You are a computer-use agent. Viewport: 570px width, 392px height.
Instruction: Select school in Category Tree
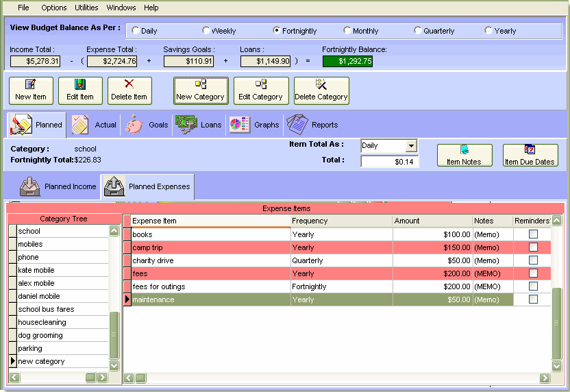point(62,231)
